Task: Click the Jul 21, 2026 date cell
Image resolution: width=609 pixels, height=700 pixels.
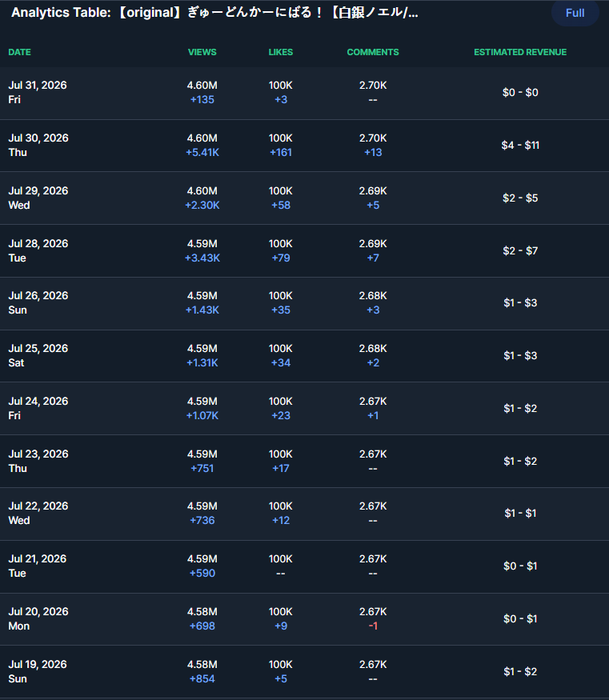Action: pyautogui.click(x=38, y=566)
